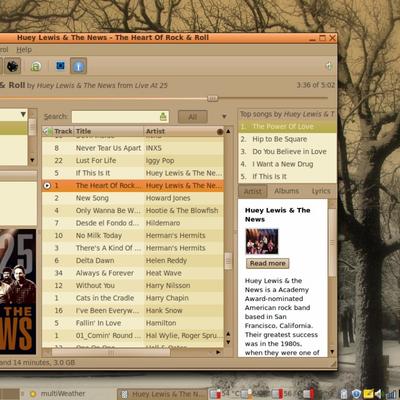Image resolution: width=400 pixels, height=400 pixels.
Task: Select Desde el Fondo d... by Hildemaro
Action: (x=133, y=223)
